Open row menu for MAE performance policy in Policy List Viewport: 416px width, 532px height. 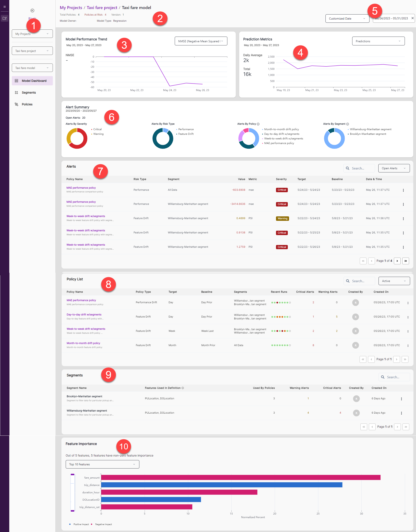coord(408,303)
